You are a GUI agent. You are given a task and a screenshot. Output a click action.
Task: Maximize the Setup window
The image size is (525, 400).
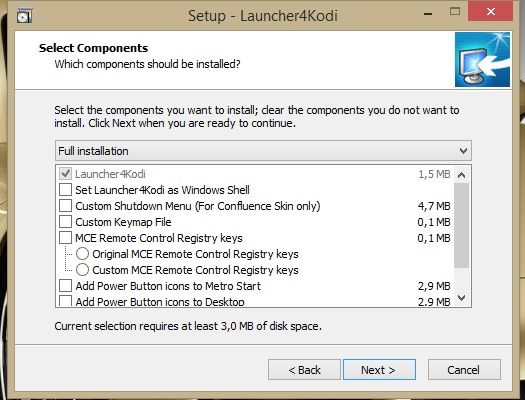coord(455,12)
